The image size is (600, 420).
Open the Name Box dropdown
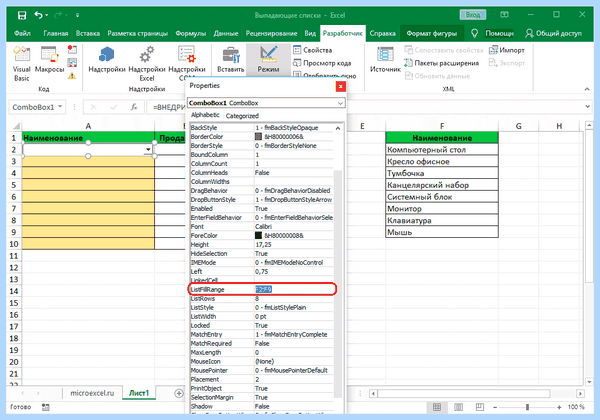(x=60, y=107)
